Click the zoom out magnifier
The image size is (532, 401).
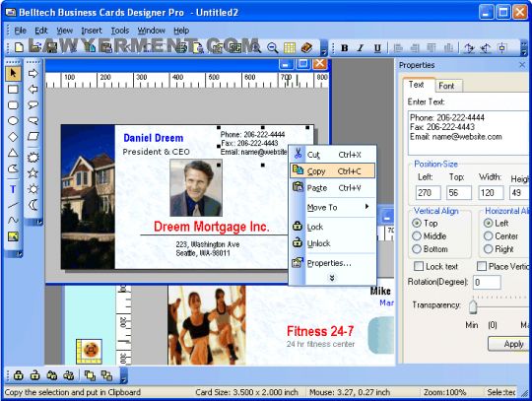[272, 48]
